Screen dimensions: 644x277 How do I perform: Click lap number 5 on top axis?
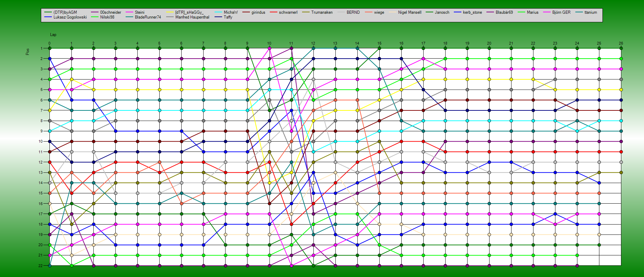point(159,44)
